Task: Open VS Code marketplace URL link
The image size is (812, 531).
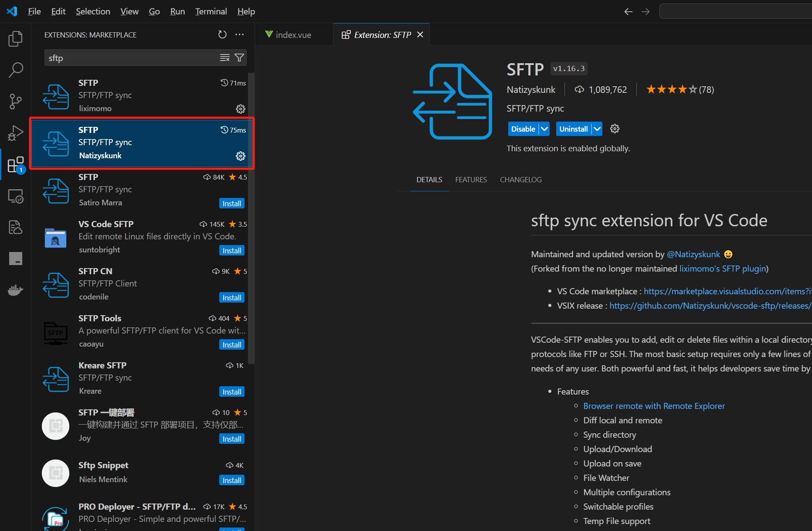Action: pyautogui.click(x=727, y=291)
